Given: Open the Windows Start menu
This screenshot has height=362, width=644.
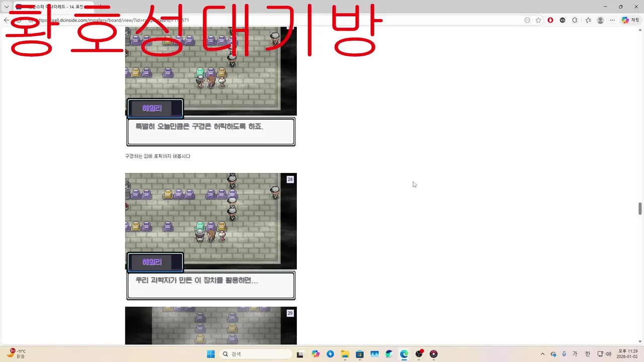Looking at the screenshot, I should tap(211, 354).
